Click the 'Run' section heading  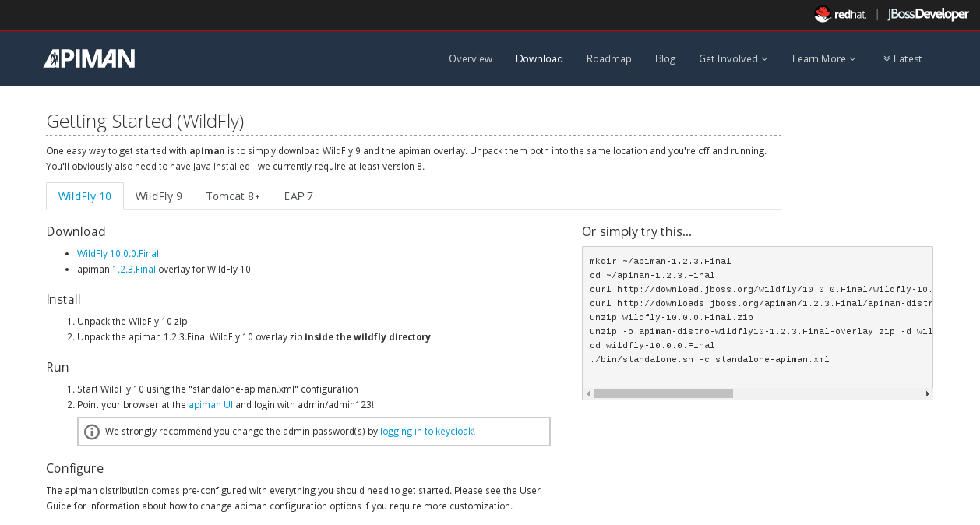click(58, 368)
